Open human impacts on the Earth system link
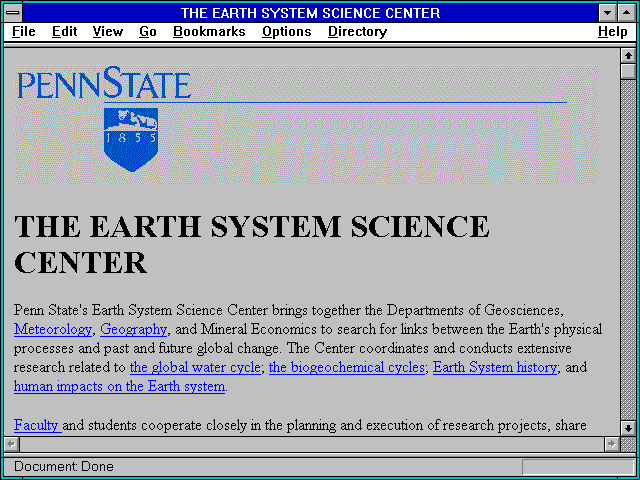Image resolution: width=640 pixels, height=480 pixels. click(x=119, y=386)
